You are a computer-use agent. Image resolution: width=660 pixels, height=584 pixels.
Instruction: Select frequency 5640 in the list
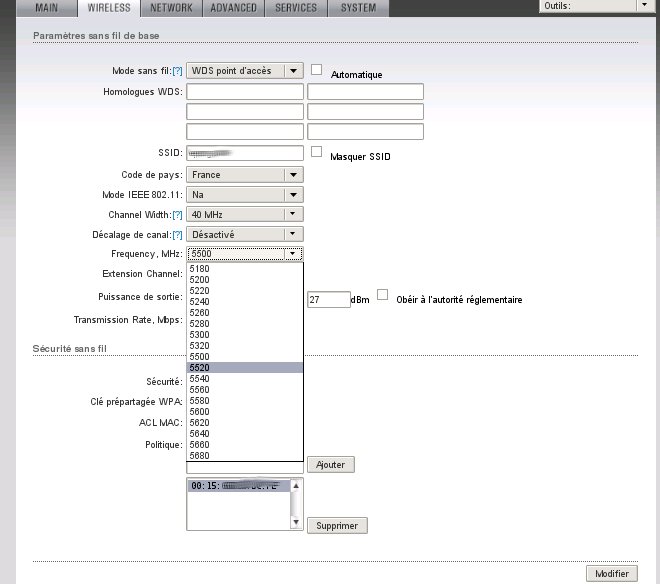(x=245, y=433)
